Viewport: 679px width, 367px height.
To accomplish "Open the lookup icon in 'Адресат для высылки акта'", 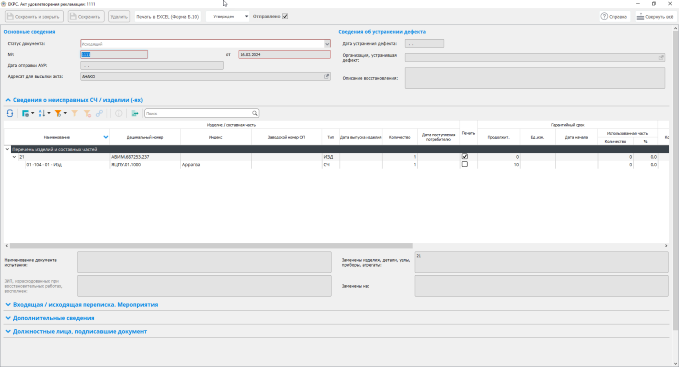I will point(327,76).
